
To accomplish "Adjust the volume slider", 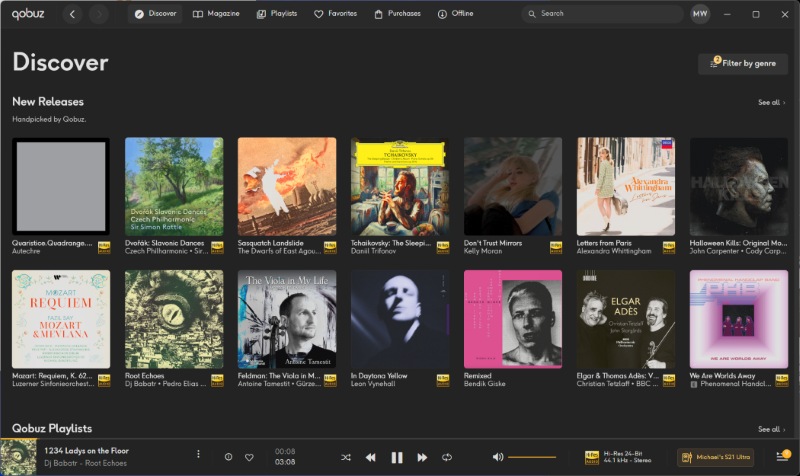I will (532, 457).
